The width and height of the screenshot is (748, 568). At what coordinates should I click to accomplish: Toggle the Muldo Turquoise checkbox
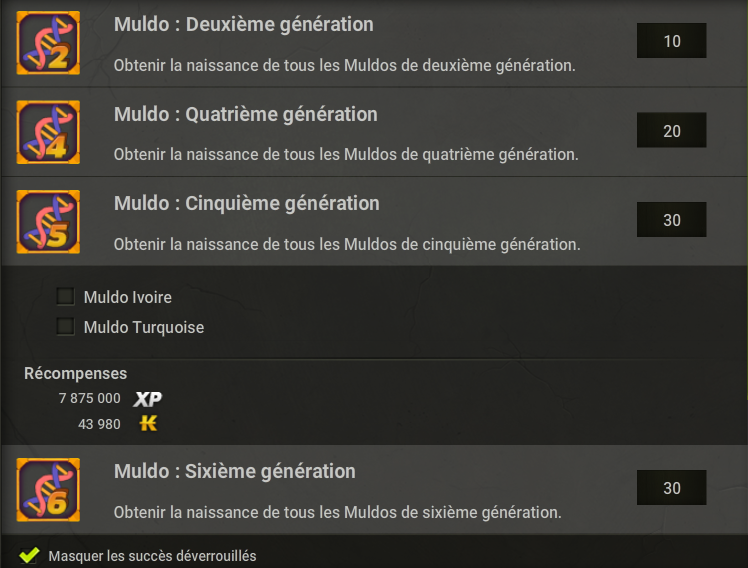pos(65,327)
